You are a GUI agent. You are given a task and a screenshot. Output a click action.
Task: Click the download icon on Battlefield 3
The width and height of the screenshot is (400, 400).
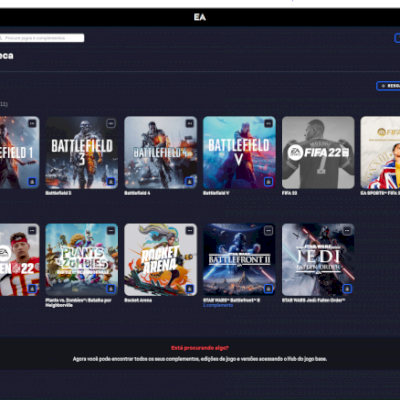[x=111, y=182]
